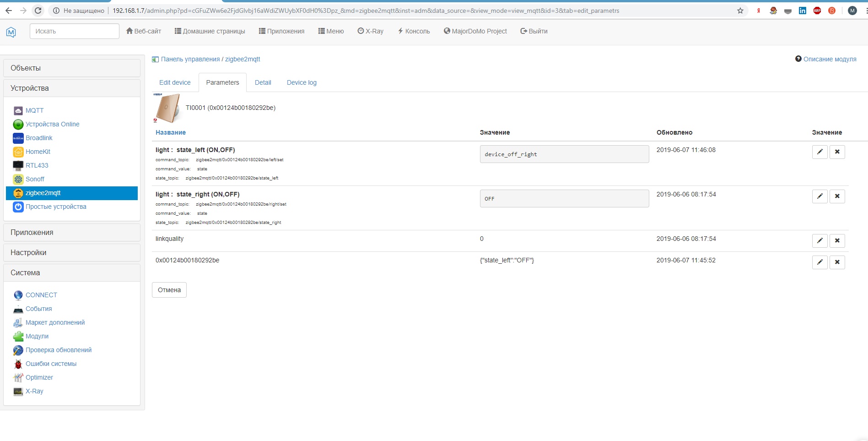Click the pencil edit icon for state_left

(x=819, y=152)
